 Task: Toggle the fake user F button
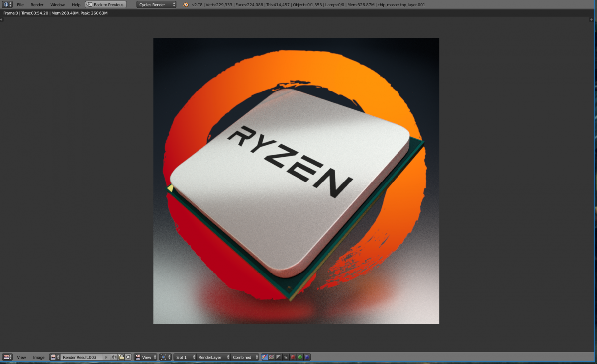pyautogui.click(x=106, y=357)
